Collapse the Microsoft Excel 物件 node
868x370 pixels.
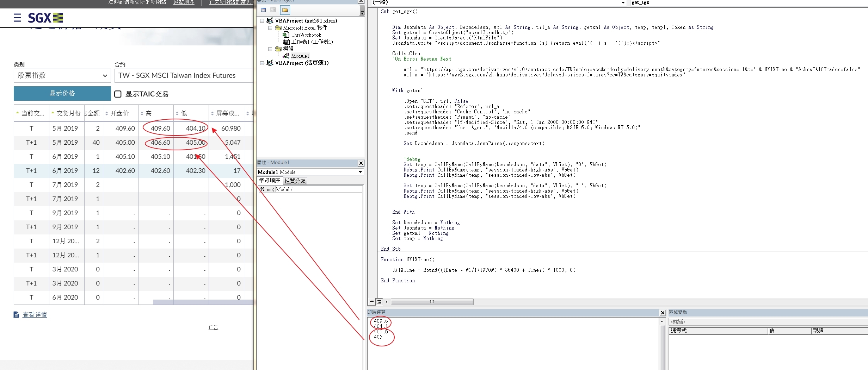[x=270, y=28]
